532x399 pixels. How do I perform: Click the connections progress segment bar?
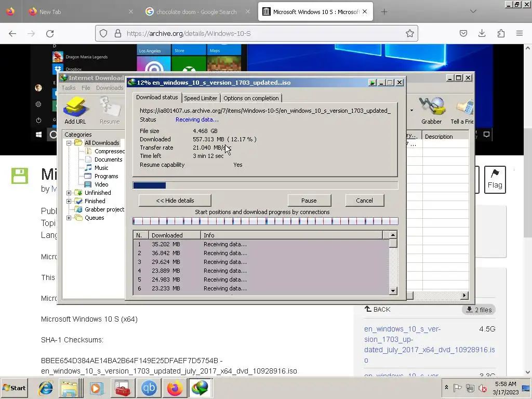tap(265, 221)
